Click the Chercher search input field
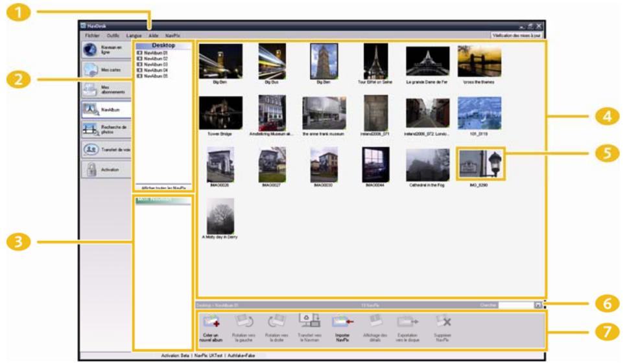The width and height of the screenshot is (627, 364). click(516, 304)
